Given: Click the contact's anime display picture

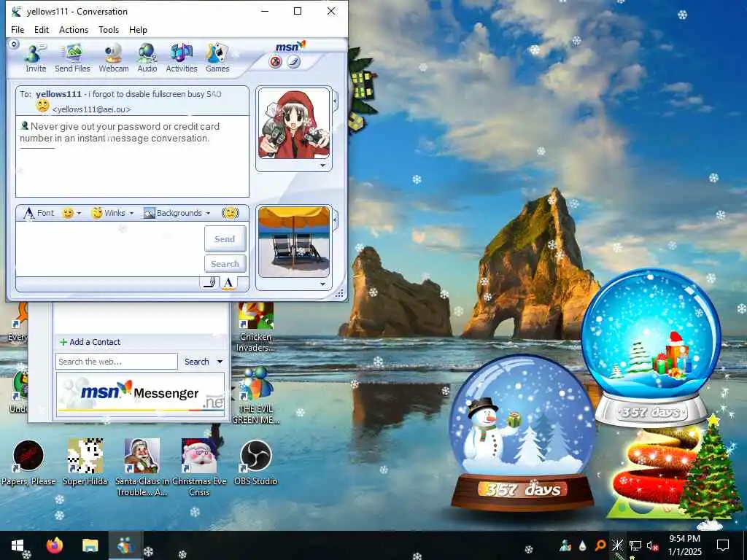Looking at the screenshot, I should coord(294,123).
